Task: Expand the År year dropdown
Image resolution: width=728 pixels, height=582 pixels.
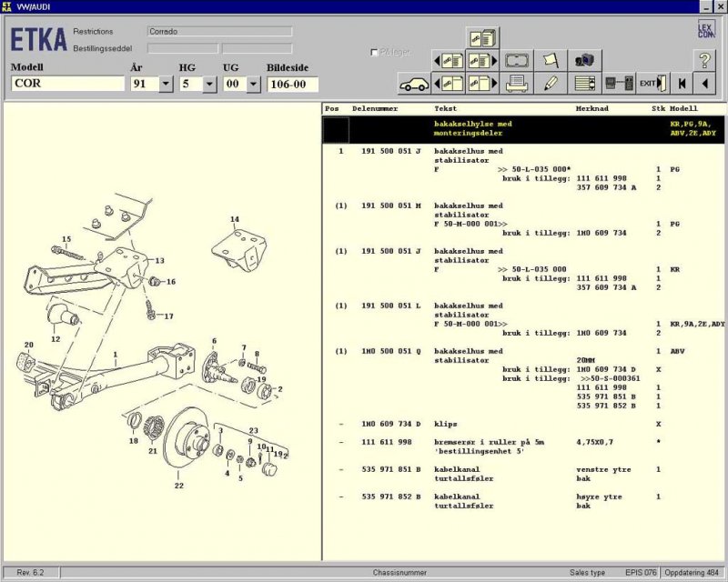Action: (166, 84)
